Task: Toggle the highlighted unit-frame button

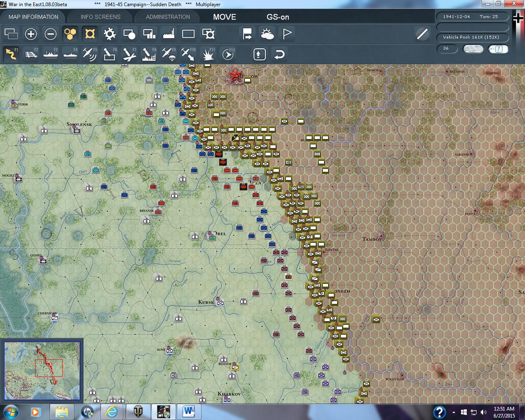Action: 90,34
